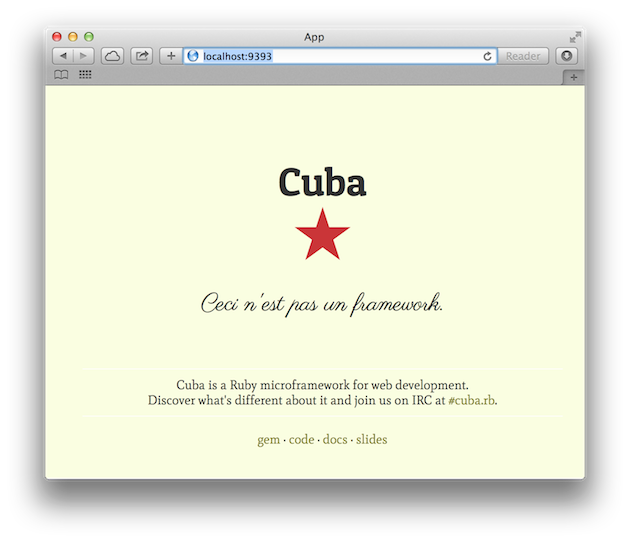Screen dimensions: 630x542
Task: Open a new tab with the tab bar plus
Action: tap(573, 77)
